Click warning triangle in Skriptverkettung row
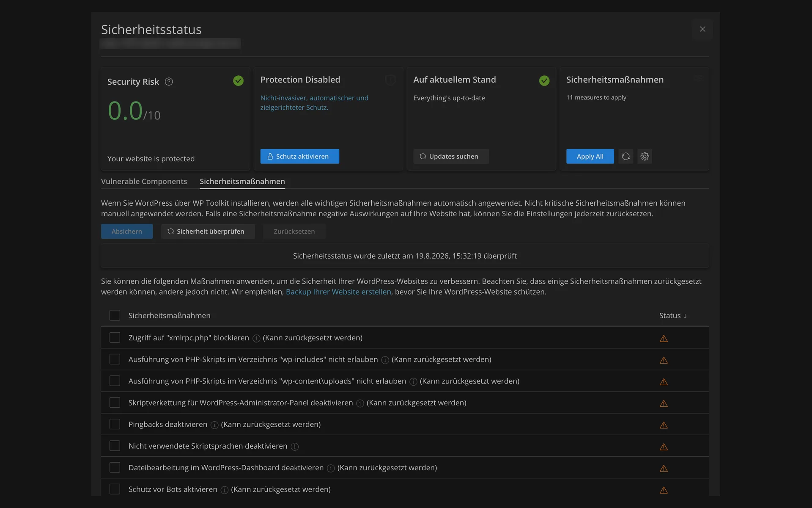Viewport: 812px width, 508px height. click(x=664, y=403)
